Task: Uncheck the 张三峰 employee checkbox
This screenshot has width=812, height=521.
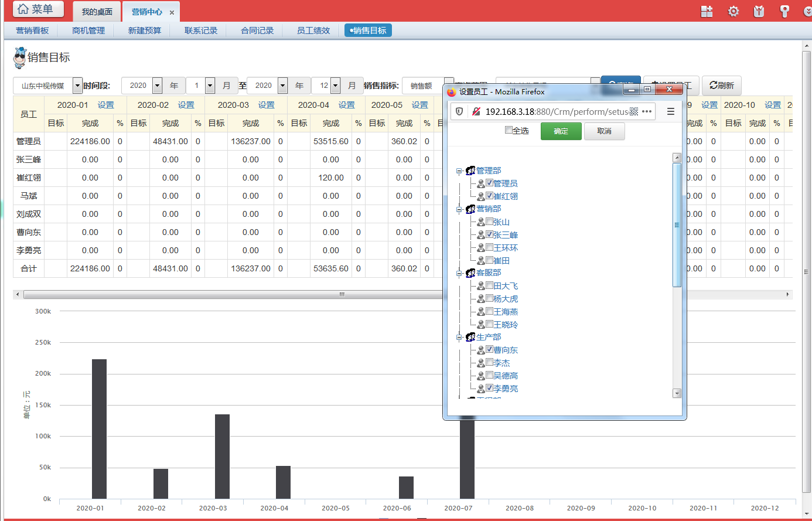Action: [x=489, y=234]
